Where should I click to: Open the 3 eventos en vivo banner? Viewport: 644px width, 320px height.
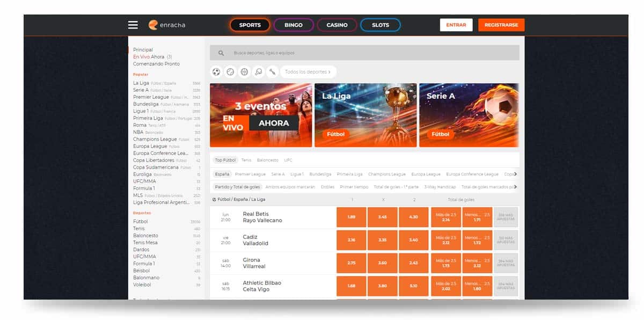coord(261,115)
